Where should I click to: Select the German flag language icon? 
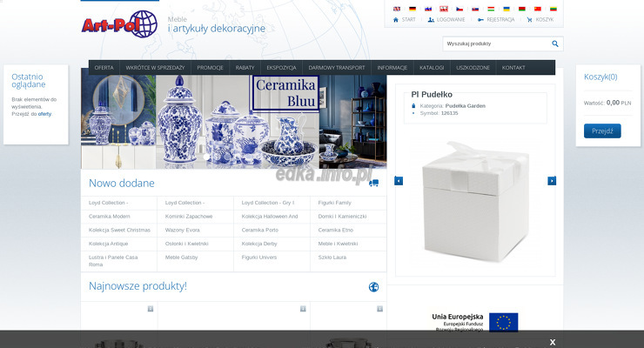[413, 8]
